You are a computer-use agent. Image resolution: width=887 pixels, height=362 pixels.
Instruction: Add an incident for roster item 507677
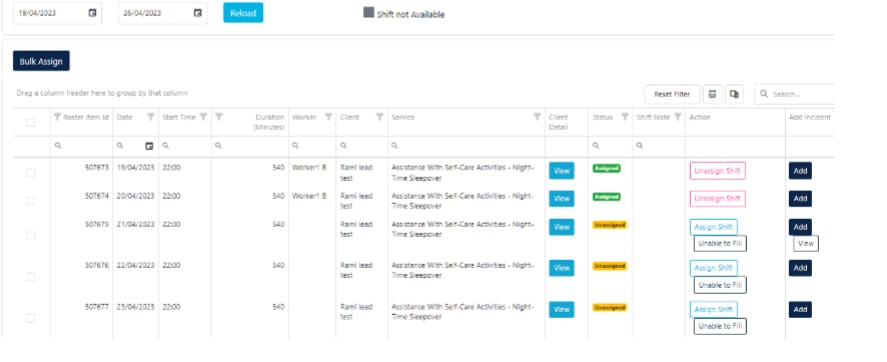click(800, 310)
